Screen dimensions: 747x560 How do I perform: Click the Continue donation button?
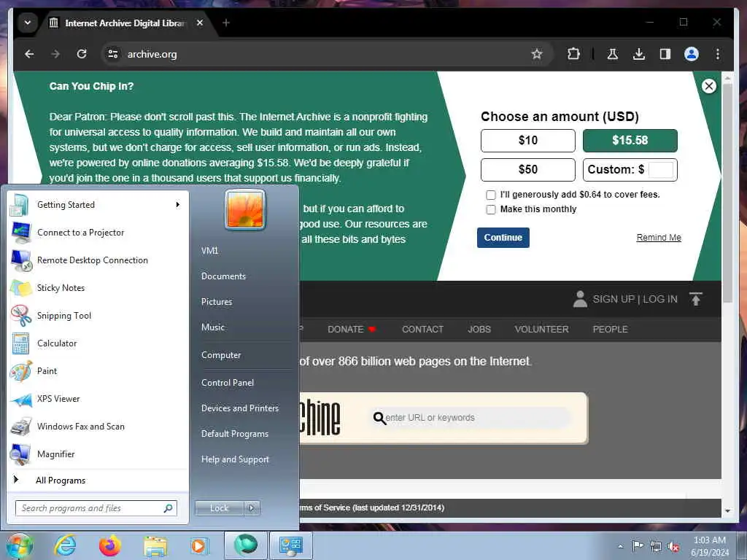tap(503, 238)
